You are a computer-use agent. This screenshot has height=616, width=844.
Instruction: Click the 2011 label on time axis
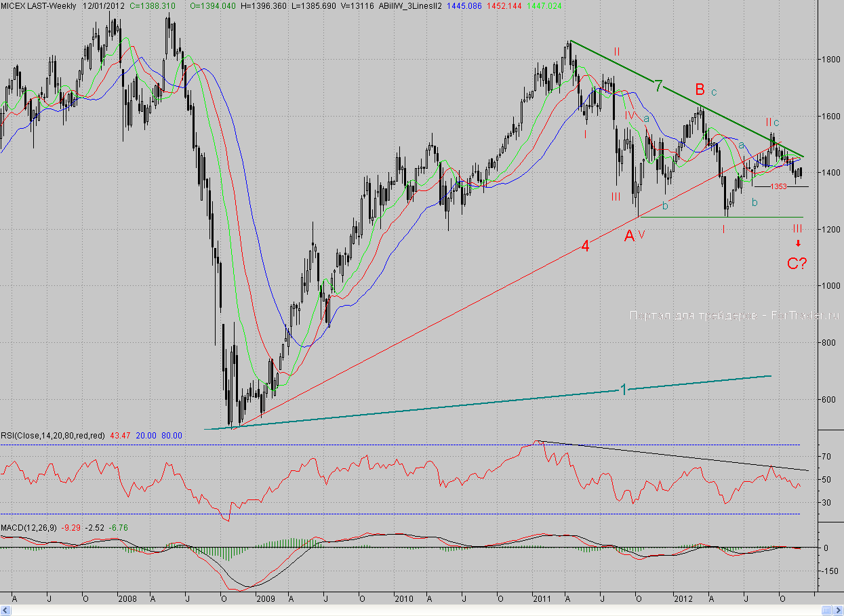(x=542, y=599)
